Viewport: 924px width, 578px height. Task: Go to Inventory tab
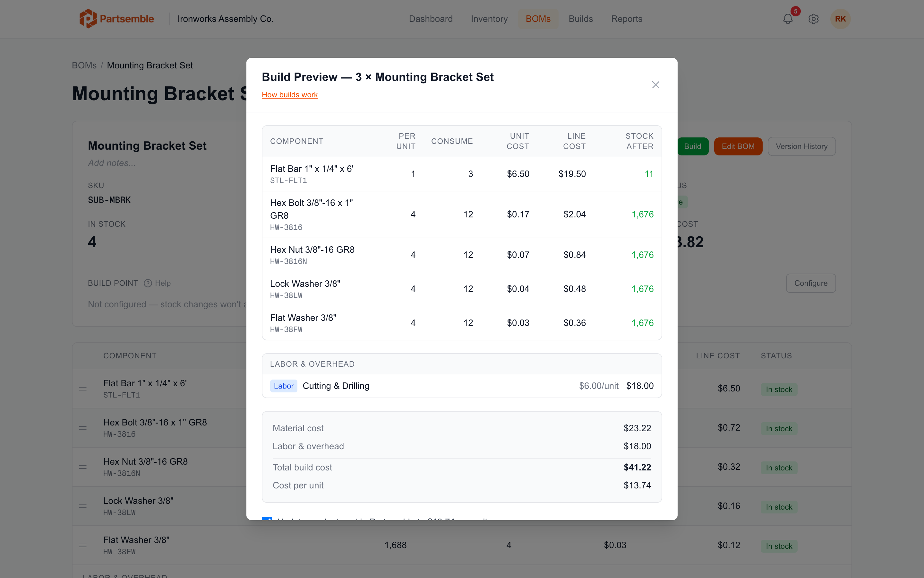tap(489, 19)
